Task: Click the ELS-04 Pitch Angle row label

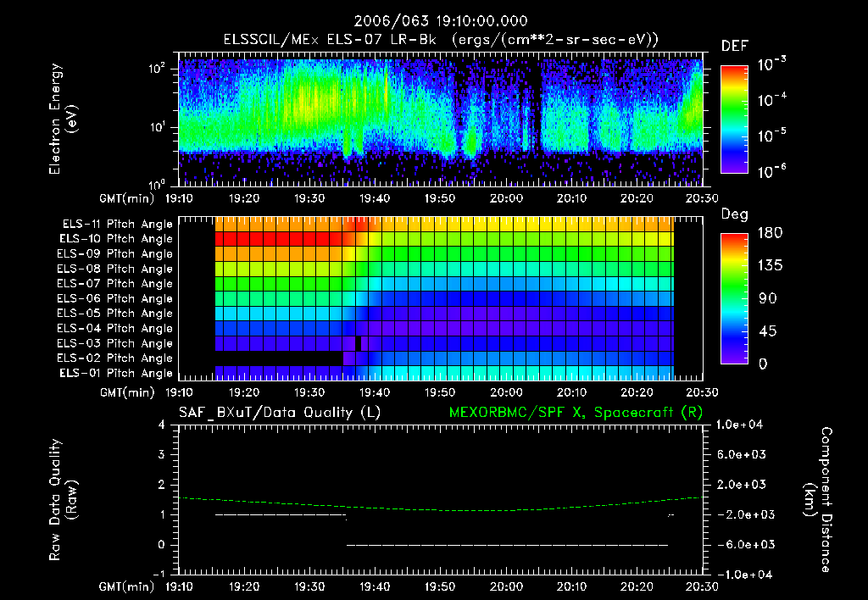Action: (x=115, y=328)
